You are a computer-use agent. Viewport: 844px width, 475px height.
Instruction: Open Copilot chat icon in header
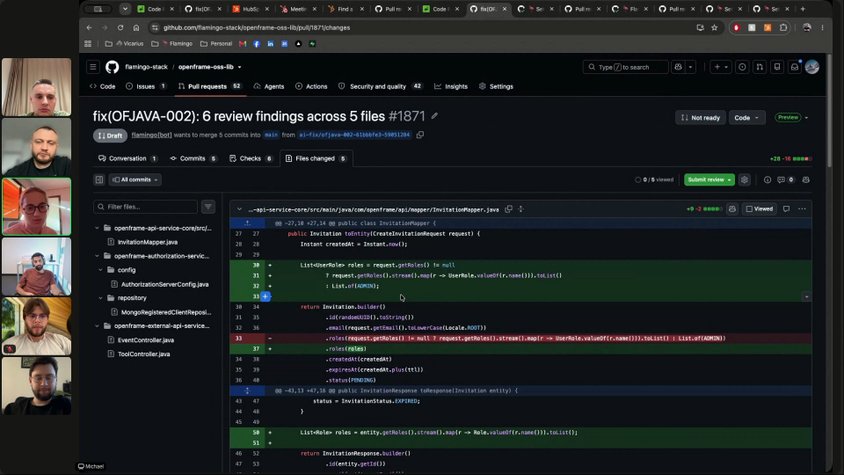tap(678, 67)
